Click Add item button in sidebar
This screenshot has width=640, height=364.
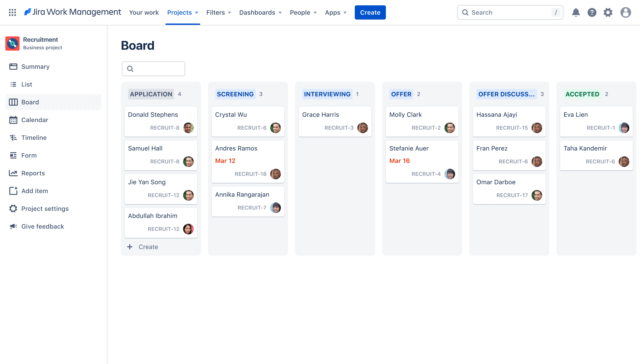click(35, 191)
